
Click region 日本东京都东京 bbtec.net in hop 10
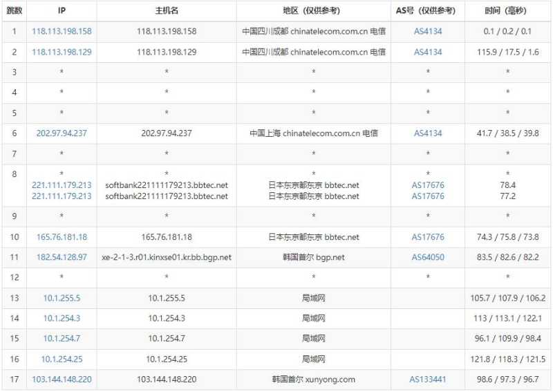click(x=314, y=237)
